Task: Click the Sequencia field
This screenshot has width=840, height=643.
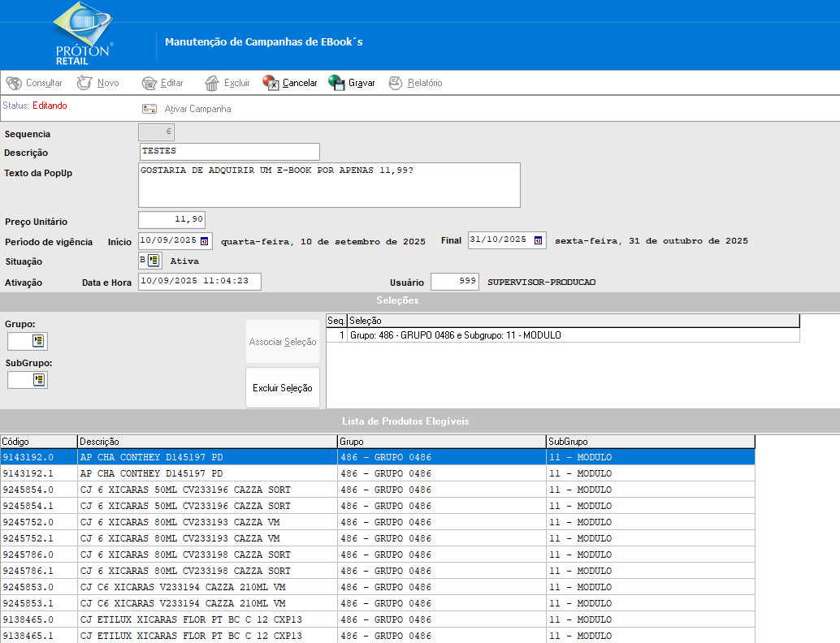Action: [x=157, y=132]
